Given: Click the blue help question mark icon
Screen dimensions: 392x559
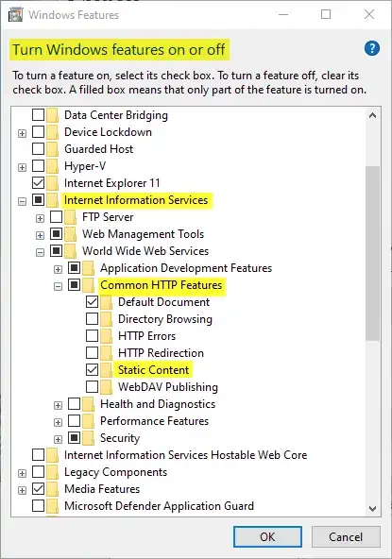Looking at the screenshot, I should coord(372,48).
